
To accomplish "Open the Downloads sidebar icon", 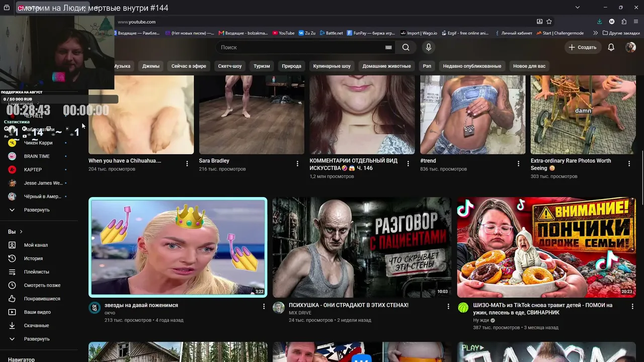I will (x=12, y=325).
